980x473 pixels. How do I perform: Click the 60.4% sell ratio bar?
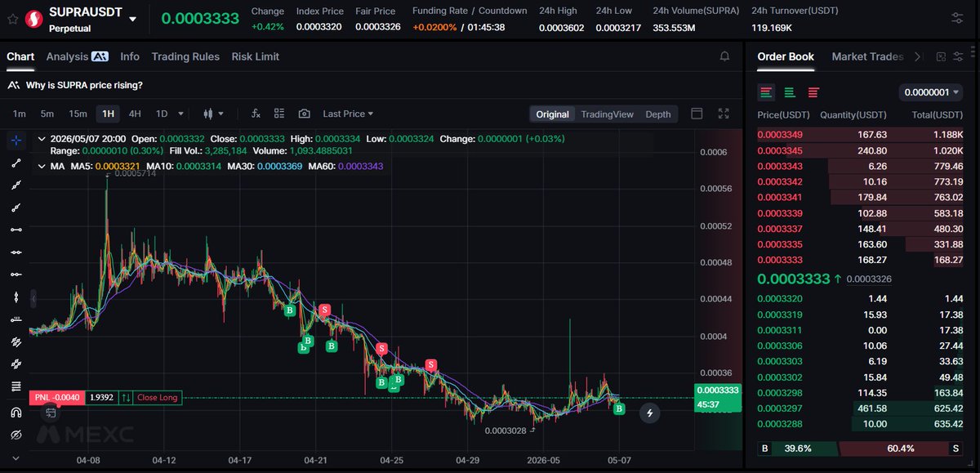tap(901, 448)
